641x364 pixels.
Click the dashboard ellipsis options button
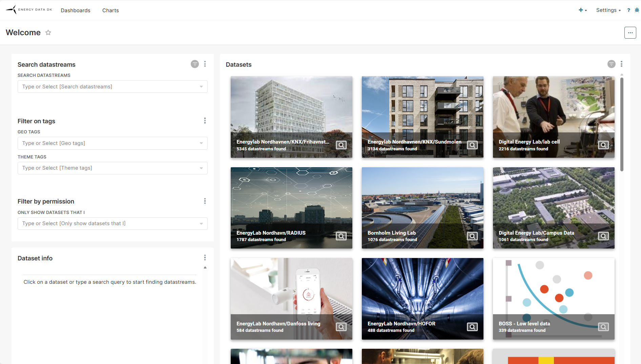(630, 33)
